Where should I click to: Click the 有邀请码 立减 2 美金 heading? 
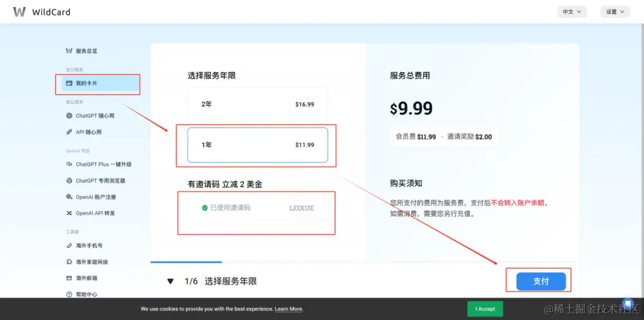(225, 184)
